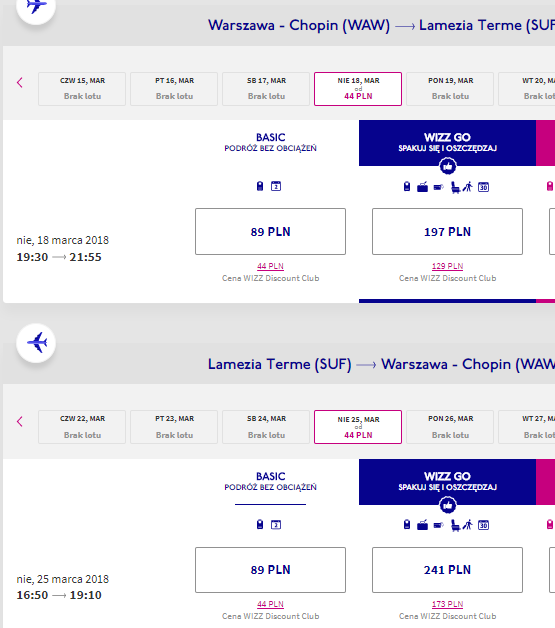Screen dimensions: 555x628
Task: Select the NIE 18, MAR date tab
Action: pyautogui.click(x=358, y=89)
